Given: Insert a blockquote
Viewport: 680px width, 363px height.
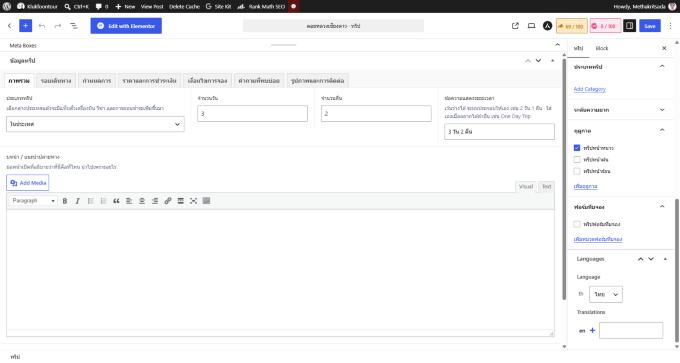Looking at the screenshot, I should [116, 201].
